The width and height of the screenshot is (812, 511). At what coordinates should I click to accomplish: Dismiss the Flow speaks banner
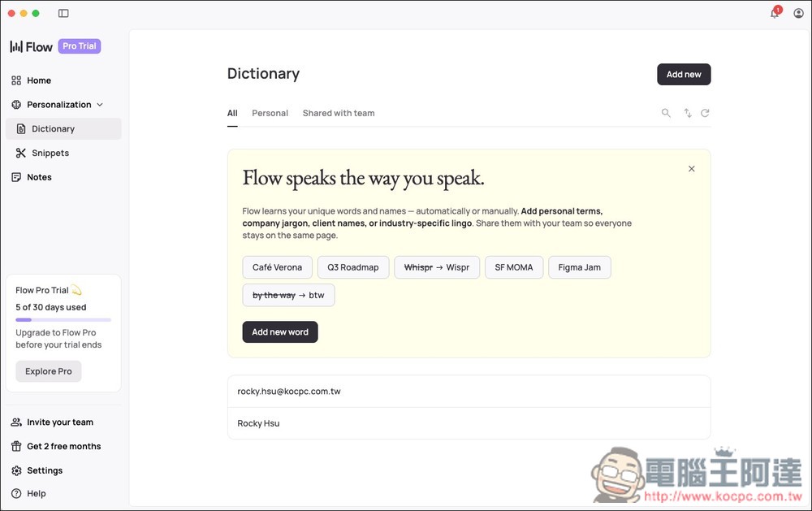(691, 169)
